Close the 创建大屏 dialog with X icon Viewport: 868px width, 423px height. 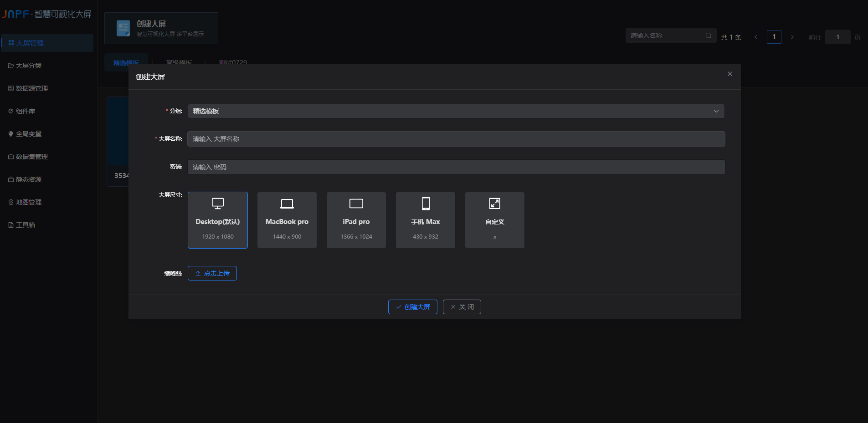[x=730, y=74]
